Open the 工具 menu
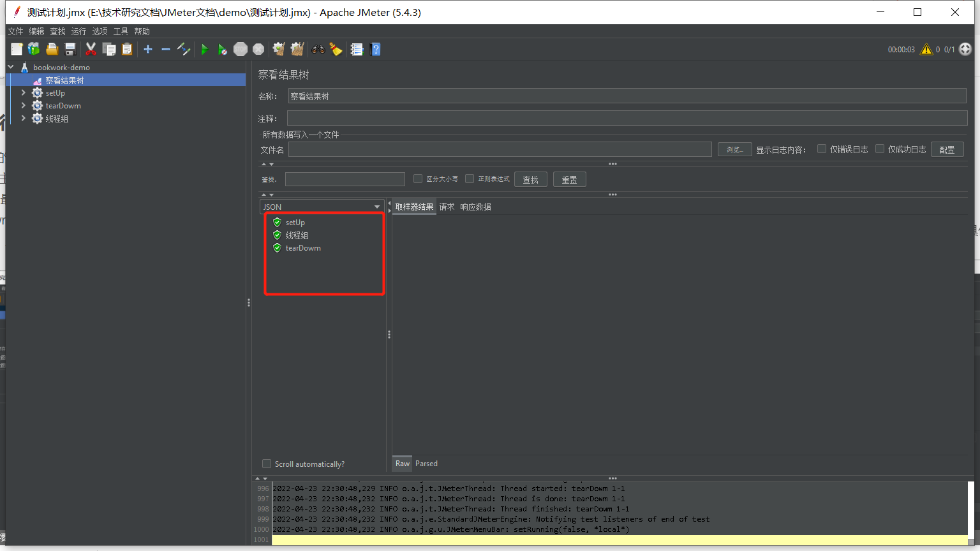The height and width of the screenshot is (551, 980). pos(121,31)
